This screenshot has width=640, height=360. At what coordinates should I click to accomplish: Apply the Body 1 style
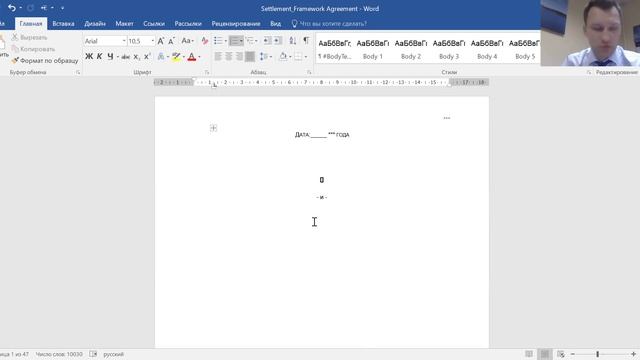373,49
